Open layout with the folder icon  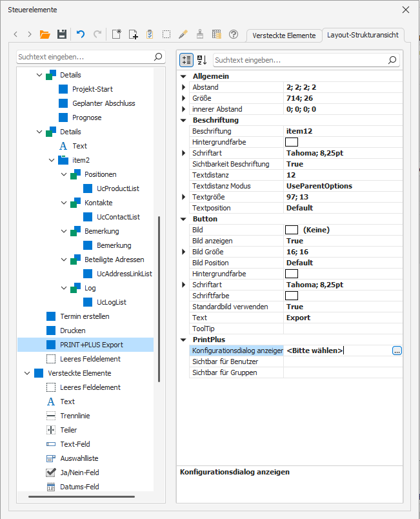click(x=45, y=34)
